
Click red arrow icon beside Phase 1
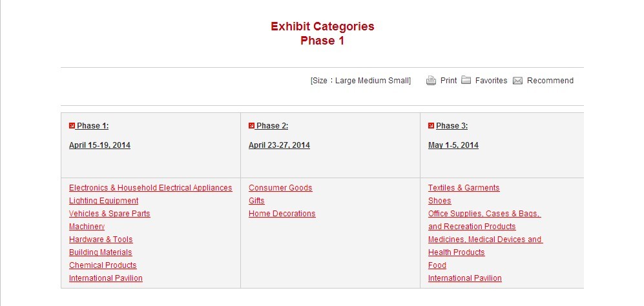click(72, 125)
